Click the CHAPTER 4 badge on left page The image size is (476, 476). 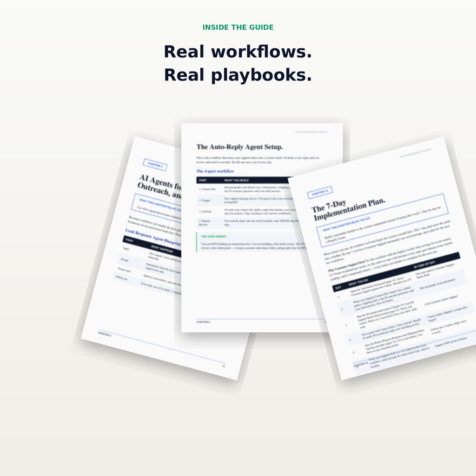pos(155,165)
